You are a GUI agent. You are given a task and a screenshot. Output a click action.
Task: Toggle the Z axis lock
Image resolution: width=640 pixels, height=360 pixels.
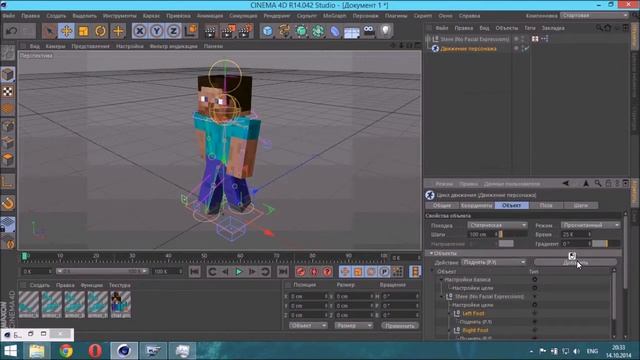coord(173,31)
